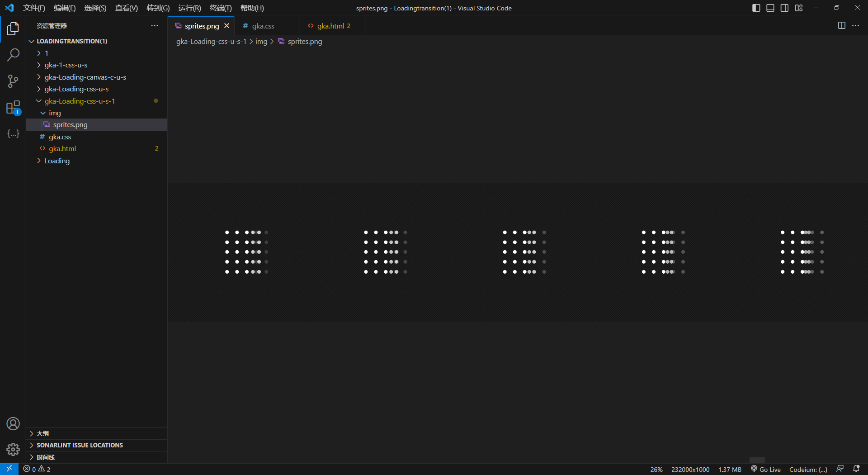Open the Explorer view icon
Viewport: 868px width, 475px height.
[13, 29]
